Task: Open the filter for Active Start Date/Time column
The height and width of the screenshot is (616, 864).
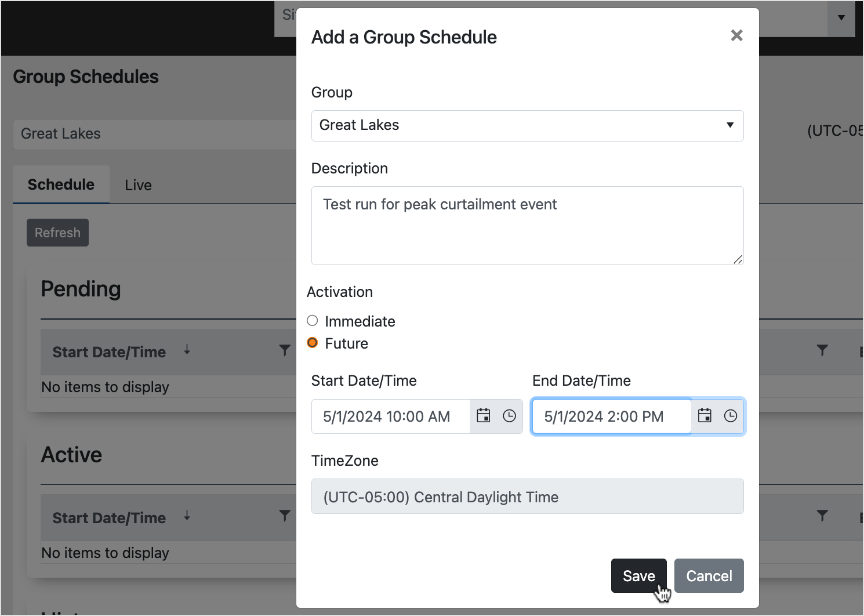Action: [x=284, y=516]
